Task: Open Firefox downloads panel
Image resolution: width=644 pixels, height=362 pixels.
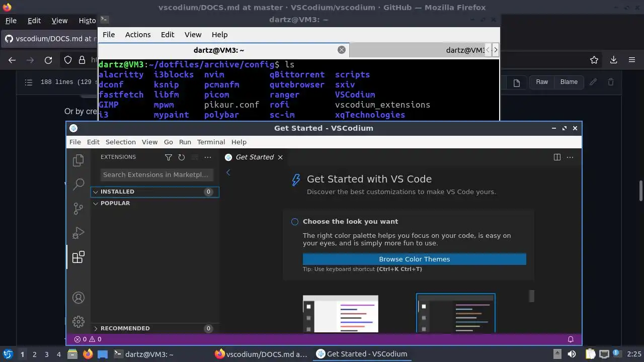Action: 613,60
